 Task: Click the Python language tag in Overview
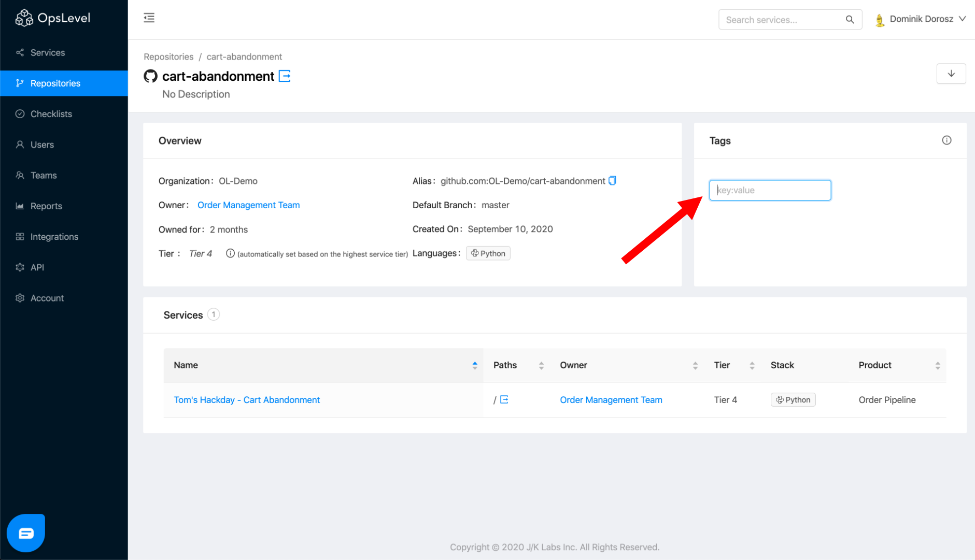coord(488,253)
